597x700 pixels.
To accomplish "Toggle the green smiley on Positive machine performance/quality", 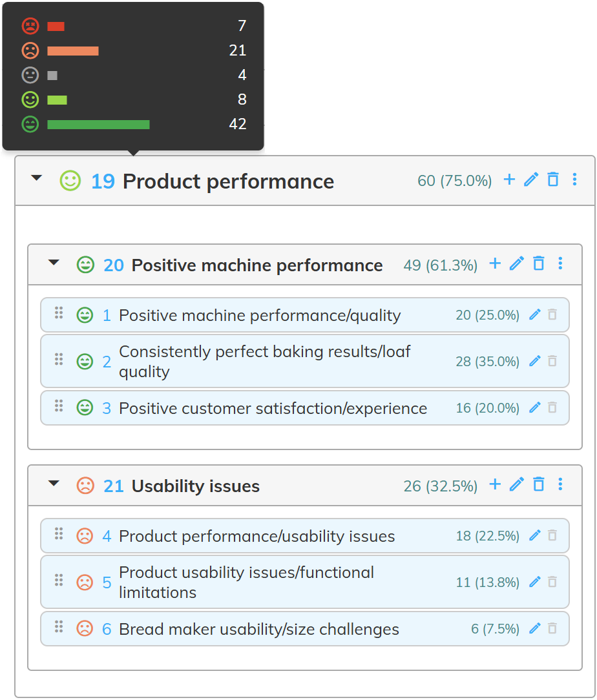I will [x=85, y=314].
